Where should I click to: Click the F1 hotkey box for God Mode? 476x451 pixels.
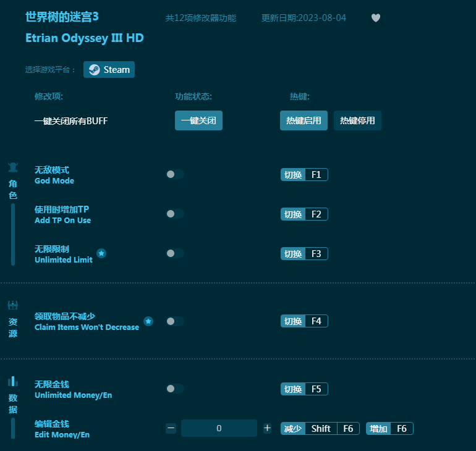316,175
